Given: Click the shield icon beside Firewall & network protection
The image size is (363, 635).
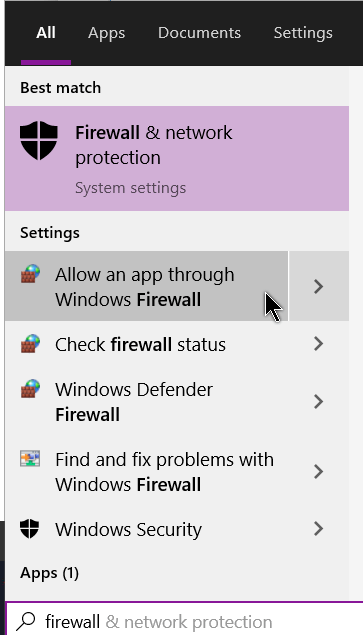Looking at the screenshot, I should (38, 140).
